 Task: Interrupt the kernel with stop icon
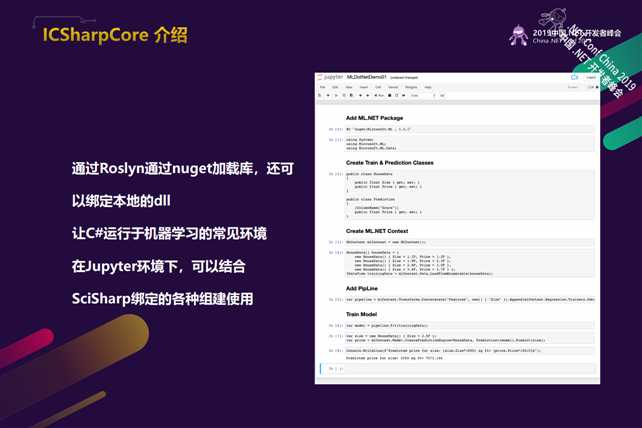click(390, 95)
